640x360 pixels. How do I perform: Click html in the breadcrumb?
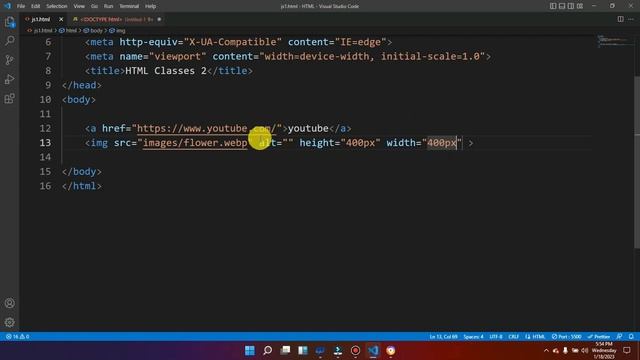71,31
